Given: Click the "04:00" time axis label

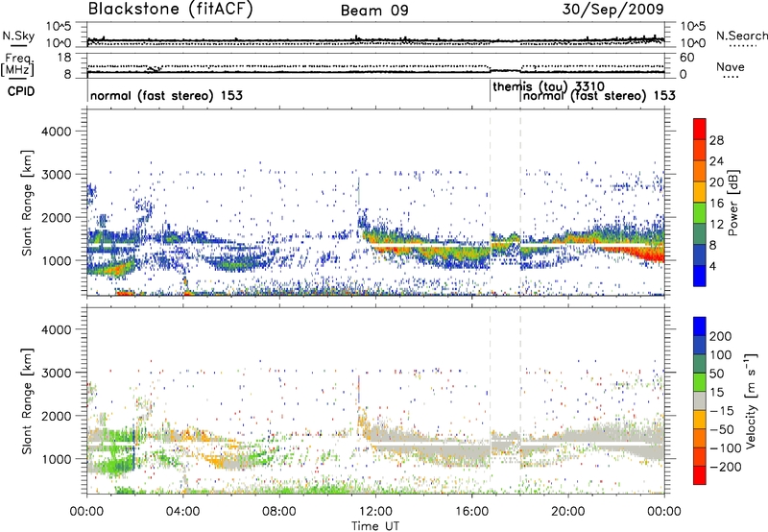Looking at the screenshot, I should (182, 512).
